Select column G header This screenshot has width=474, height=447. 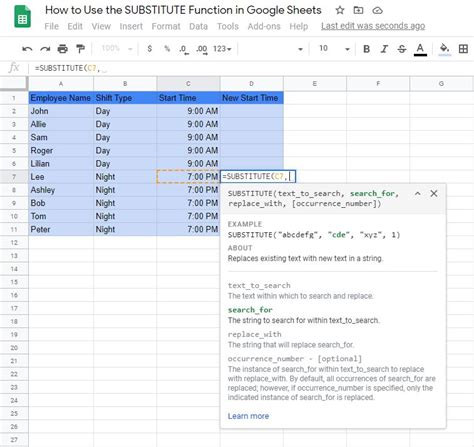441,84
